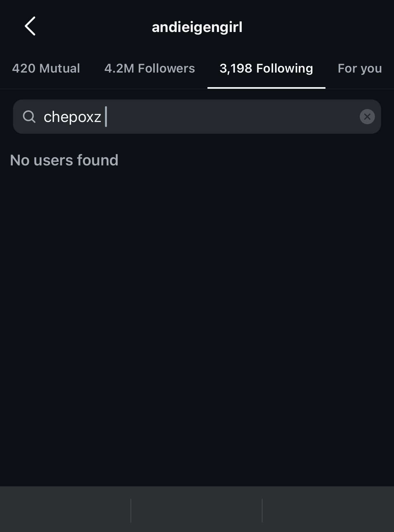394x532 pixels.
Task: Click the word Followers in the tab row
Action: [167, 68]
